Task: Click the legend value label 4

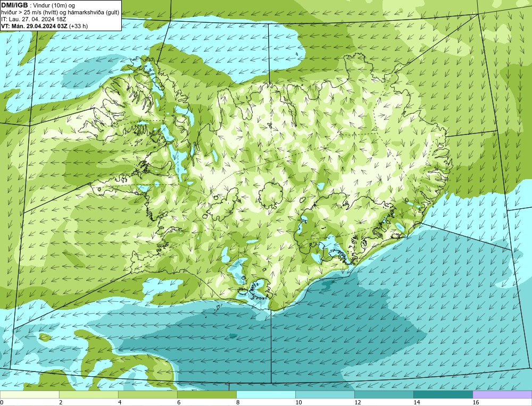Action: [120, 402]
